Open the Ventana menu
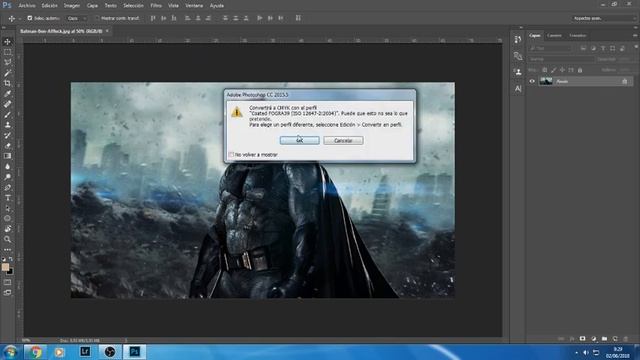The width and height of the screenshot is (640, 360). click(194, 6)
